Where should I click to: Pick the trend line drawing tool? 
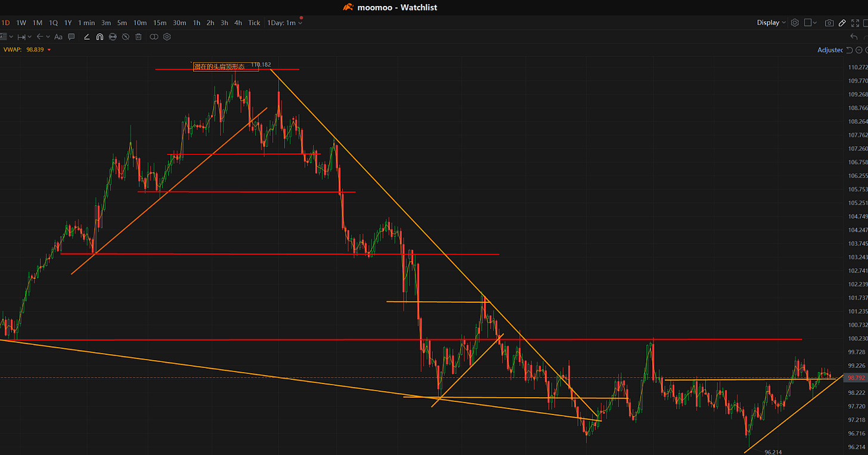point(87,36)
